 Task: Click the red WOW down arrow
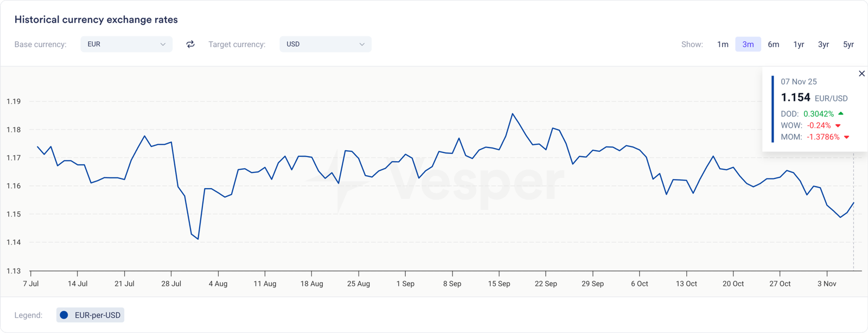(x=838, y=126)
